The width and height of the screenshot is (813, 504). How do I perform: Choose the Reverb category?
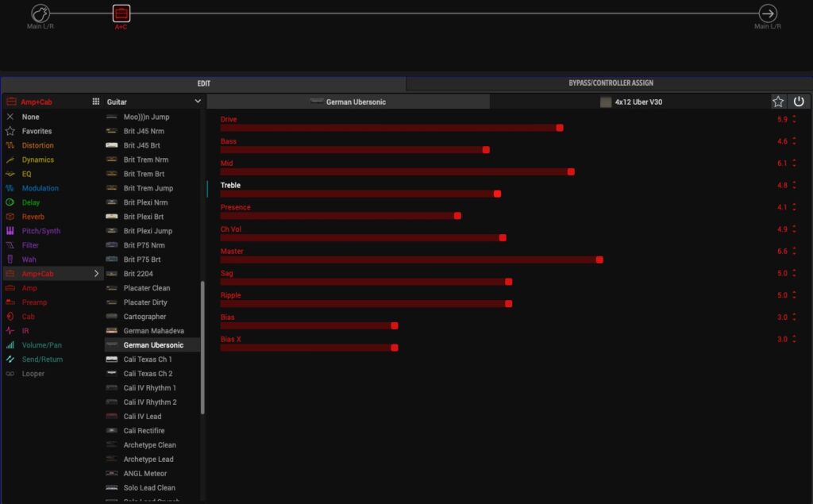pyautogui.click(x=33, y=217)
